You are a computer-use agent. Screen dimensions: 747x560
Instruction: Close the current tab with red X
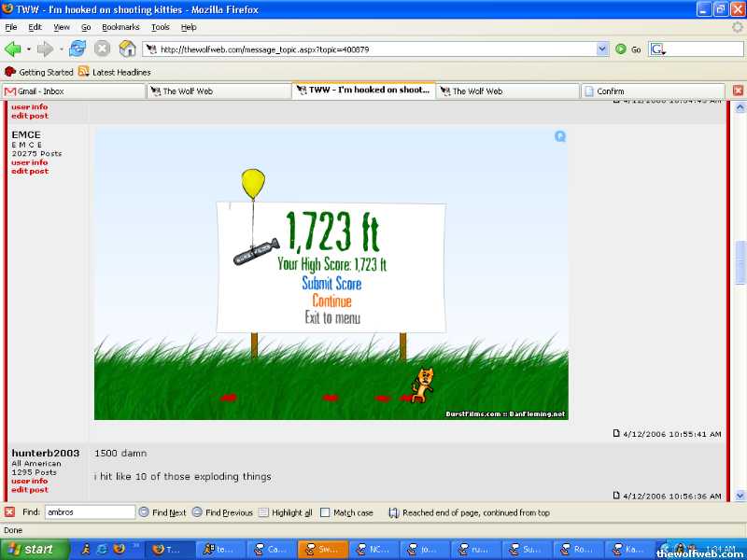[x=738, y=91]
